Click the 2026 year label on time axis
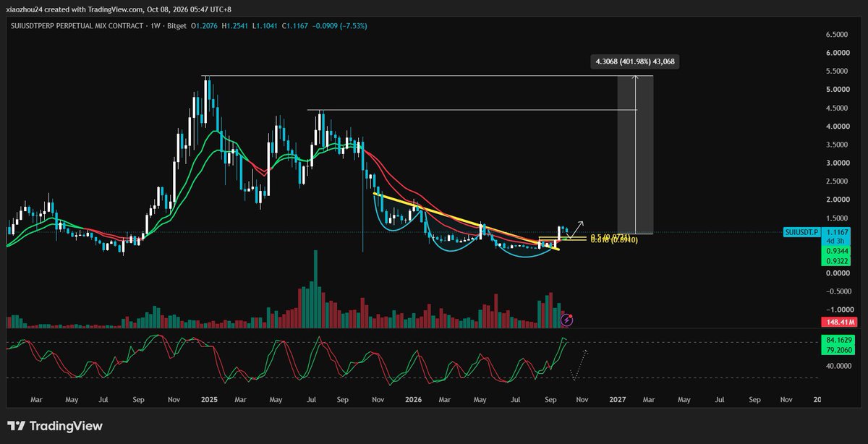This screenshot has height=444, width=868. tap(414, 399)
